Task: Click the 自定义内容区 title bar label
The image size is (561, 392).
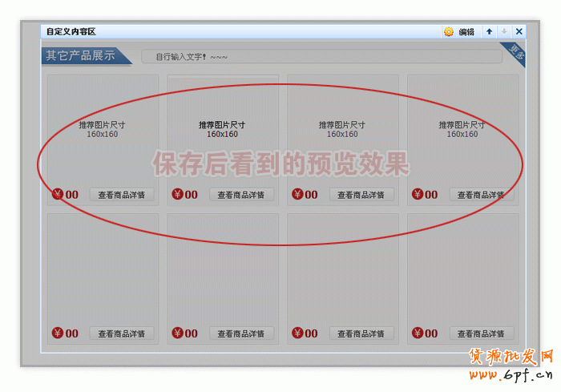Action: 71,32
